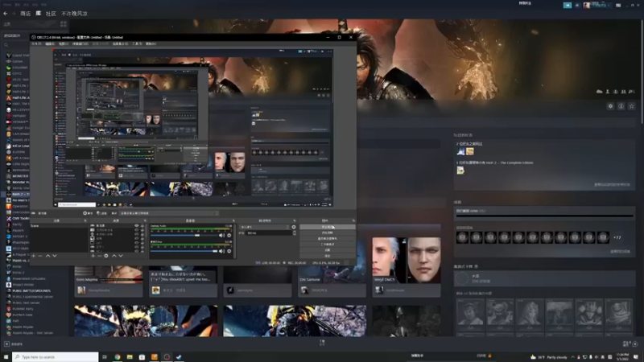Toggle the lock of the top source

coord(142,225)
